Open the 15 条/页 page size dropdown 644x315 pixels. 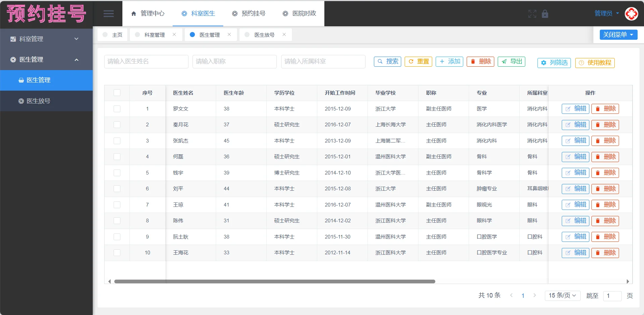point(561,295)
